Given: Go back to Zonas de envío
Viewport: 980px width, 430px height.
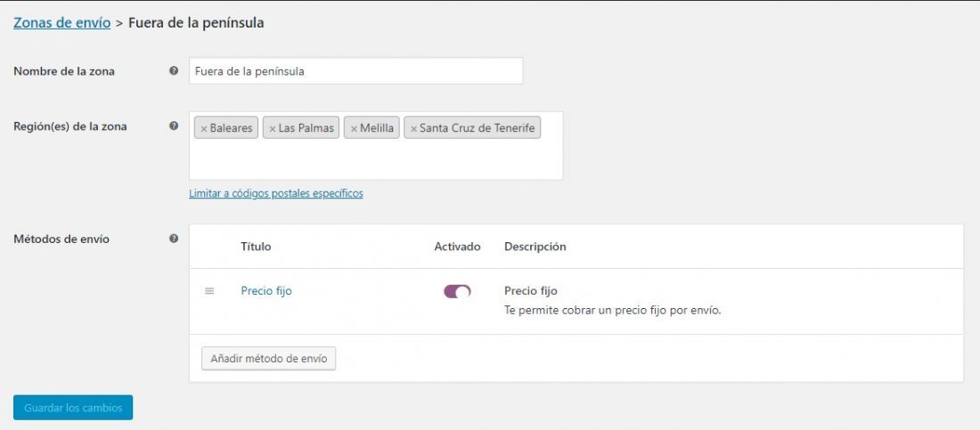Looking at the screenshot, I should point(61,23).
